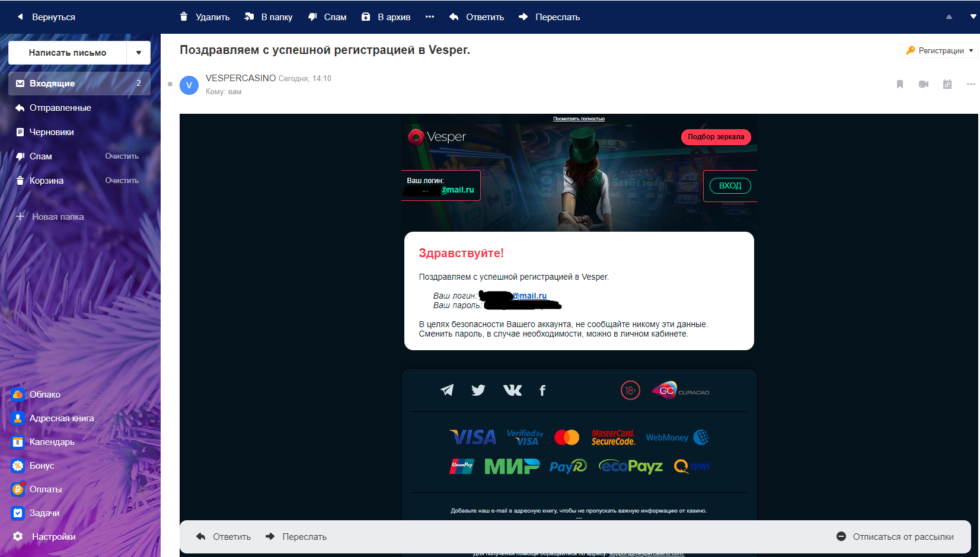The width and height of the screenshot is (980, 557).
Task: Open Vesper Twitter icon
Action: [x=478, y=390]
